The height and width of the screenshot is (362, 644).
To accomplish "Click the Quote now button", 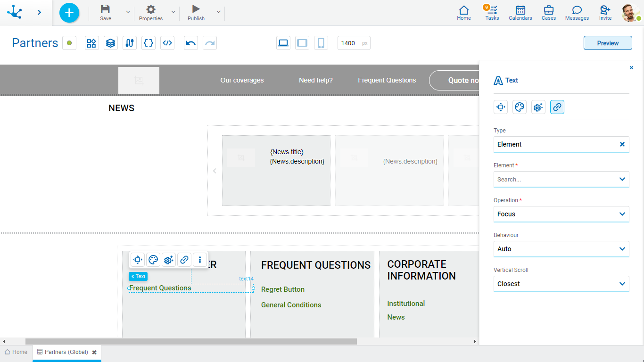I will [x=454, y=80].
